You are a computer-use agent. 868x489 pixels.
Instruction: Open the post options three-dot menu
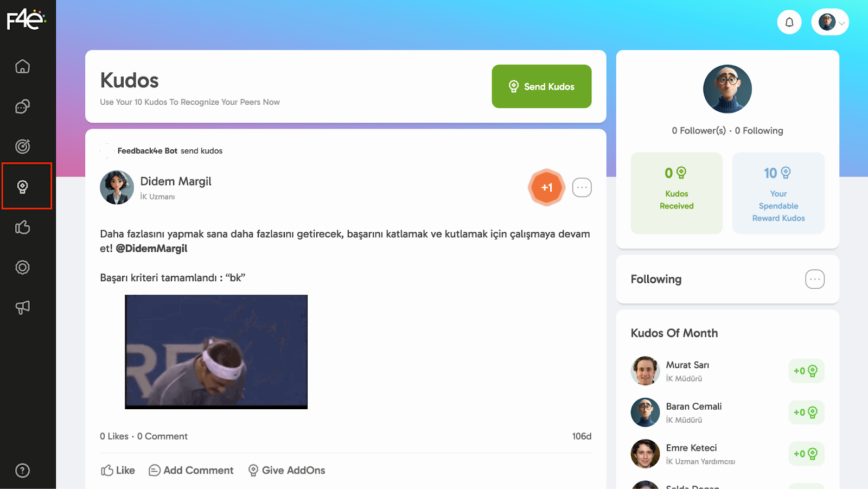click(582, 188)
